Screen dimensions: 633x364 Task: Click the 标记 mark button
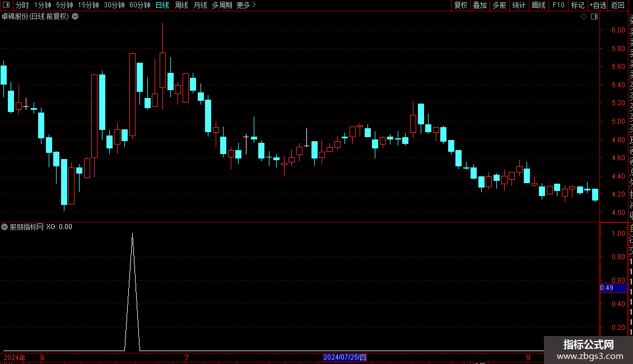click(578, 5)
